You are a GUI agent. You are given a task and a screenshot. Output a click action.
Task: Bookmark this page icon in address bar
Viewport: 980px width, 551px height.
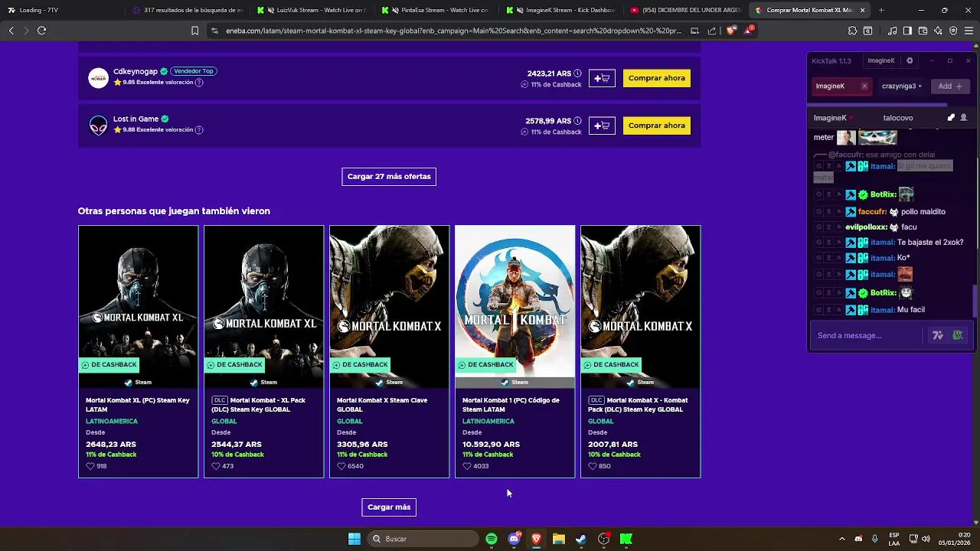194,31
